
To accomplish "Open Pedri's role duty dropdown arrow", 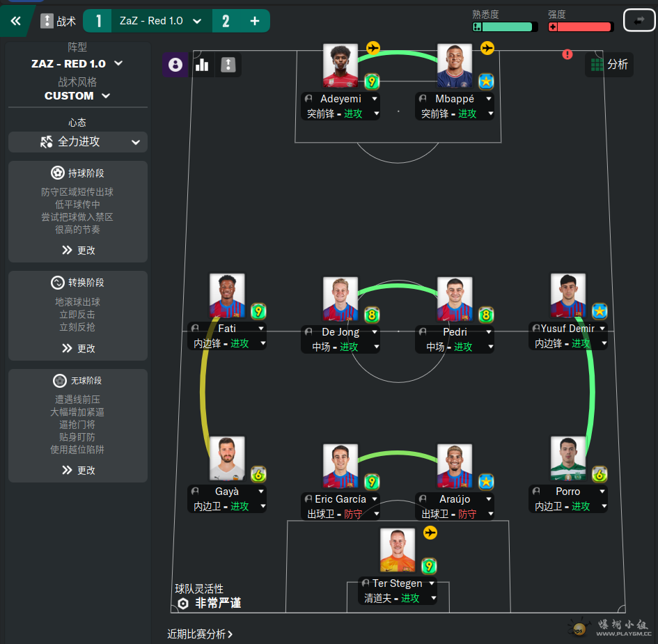I will pyautogui.click(x=490, y=347).
